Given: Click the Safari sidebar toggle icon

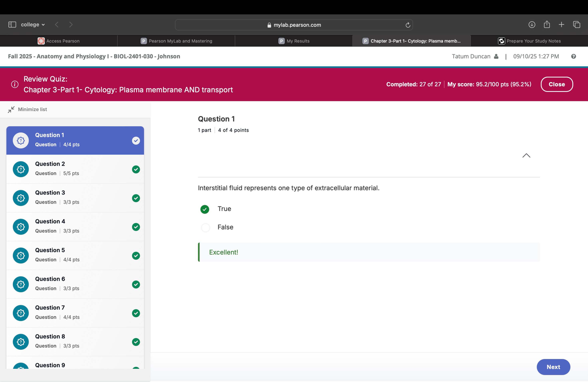Looking at the screenshot, I should 12,24.
